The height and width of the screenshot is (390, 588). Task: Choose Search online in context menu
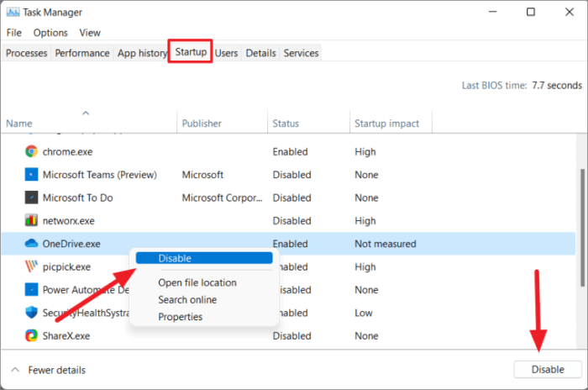tap(187, 299)
